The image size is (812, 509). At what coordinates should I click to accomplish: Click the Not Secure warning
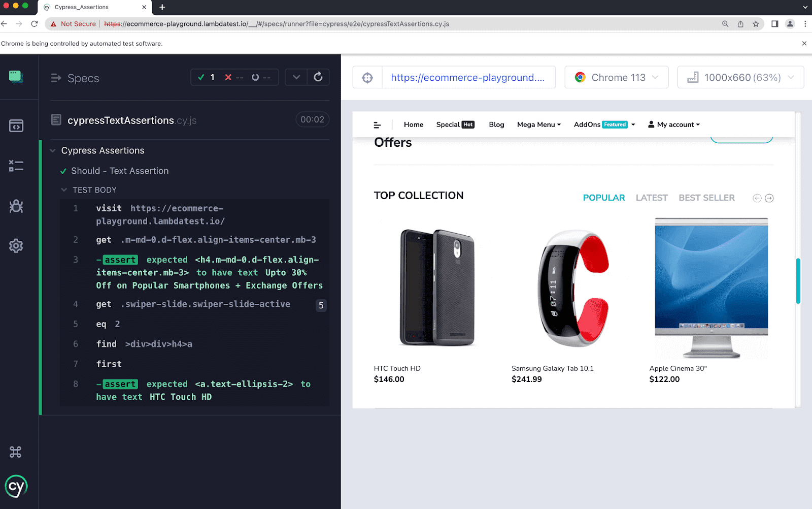tap(73, 24)
